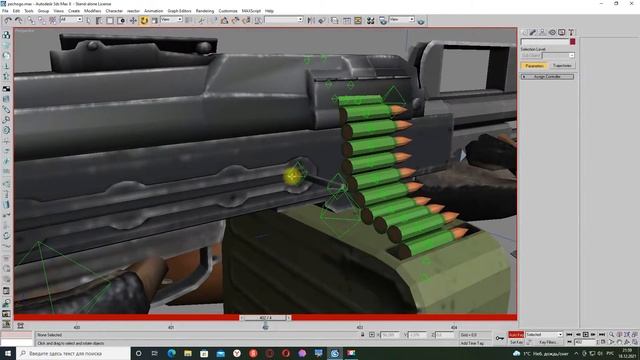This screenshot has height=360, width=640.
Task: Toggle the Selection Lock padlock icon
Action: [362, 335]
